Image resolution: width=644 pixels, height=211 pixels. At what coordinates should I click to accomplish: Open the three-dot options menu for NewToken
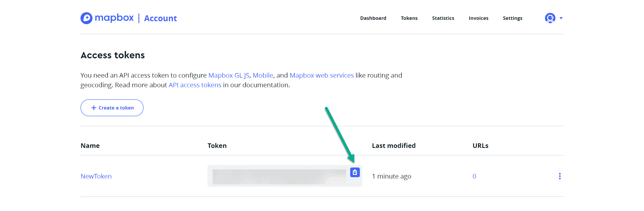click(x=560, y=176)
